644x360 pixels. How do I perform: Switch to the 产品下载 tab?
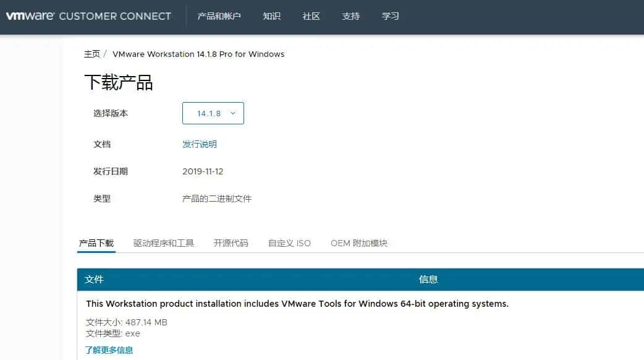[x=96, y=242]
